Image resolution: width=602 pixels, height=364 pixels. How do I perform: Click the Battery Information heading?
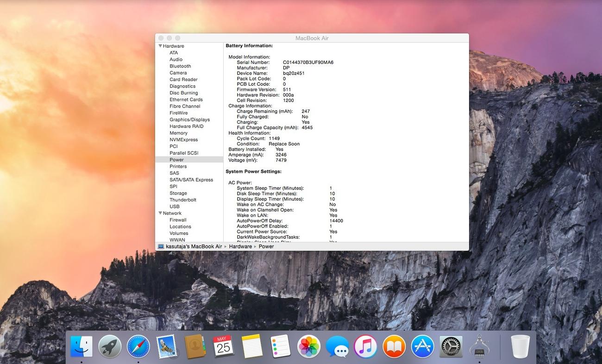[249, 46]
